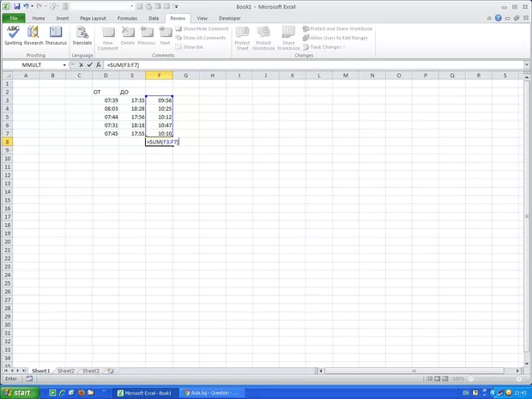Image resolution: width=532 pixels, height=399 pixels.
Task: Click the Translate icon
Action: (82, 34)
